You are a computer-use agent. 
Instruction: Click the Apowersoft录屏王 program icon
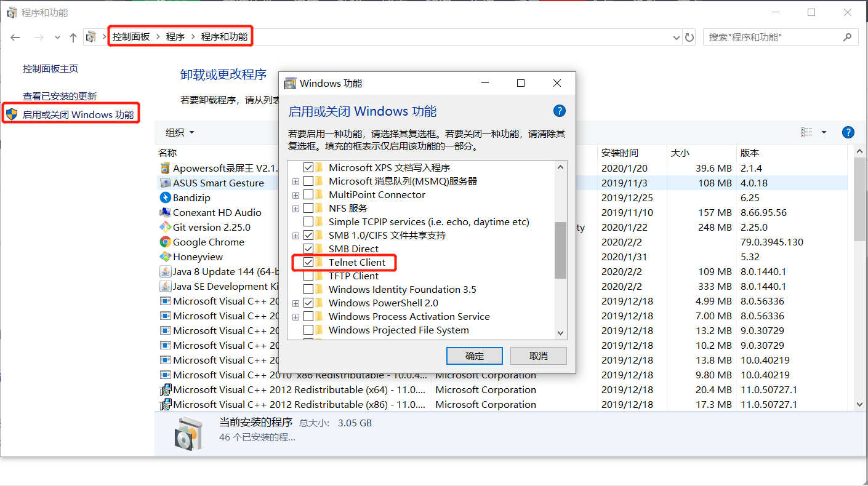pyautogui.click(x=165, y=168)
